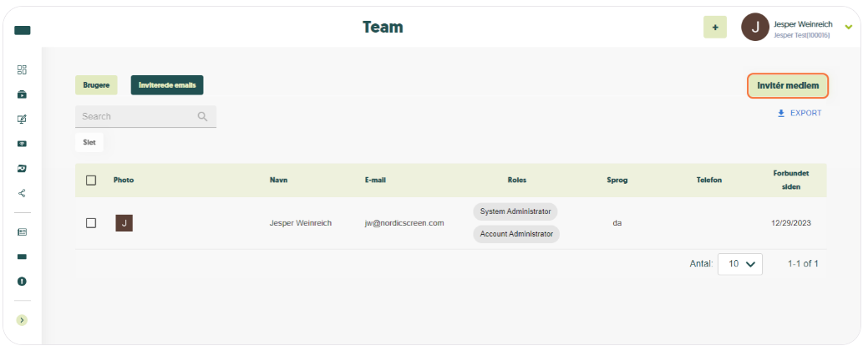Image resolution: width=868 pixels, height=351 pixels.
Task: Click the Photo column header
Action: coord(124,180)
